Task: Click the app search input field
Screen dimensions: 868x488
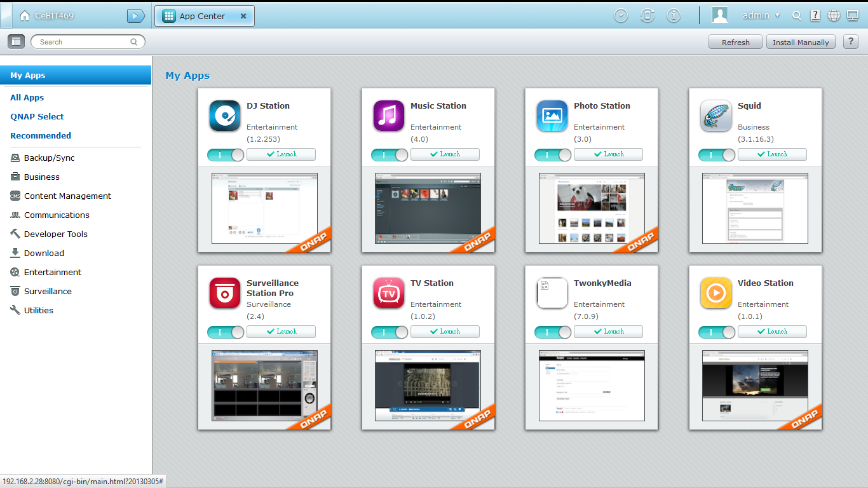Action: (88, 42)
